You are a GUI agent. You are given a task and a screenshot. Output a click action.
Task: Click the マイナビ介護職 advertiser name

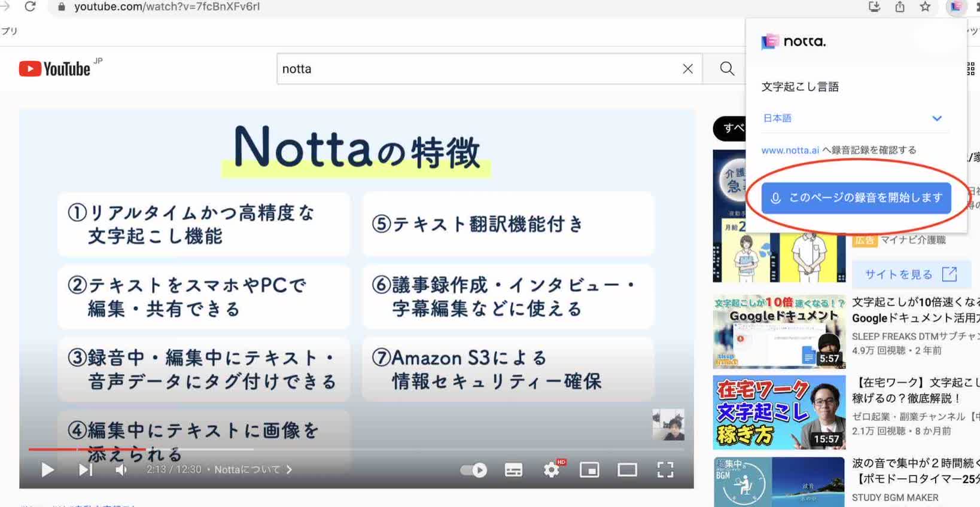[913, 240]
